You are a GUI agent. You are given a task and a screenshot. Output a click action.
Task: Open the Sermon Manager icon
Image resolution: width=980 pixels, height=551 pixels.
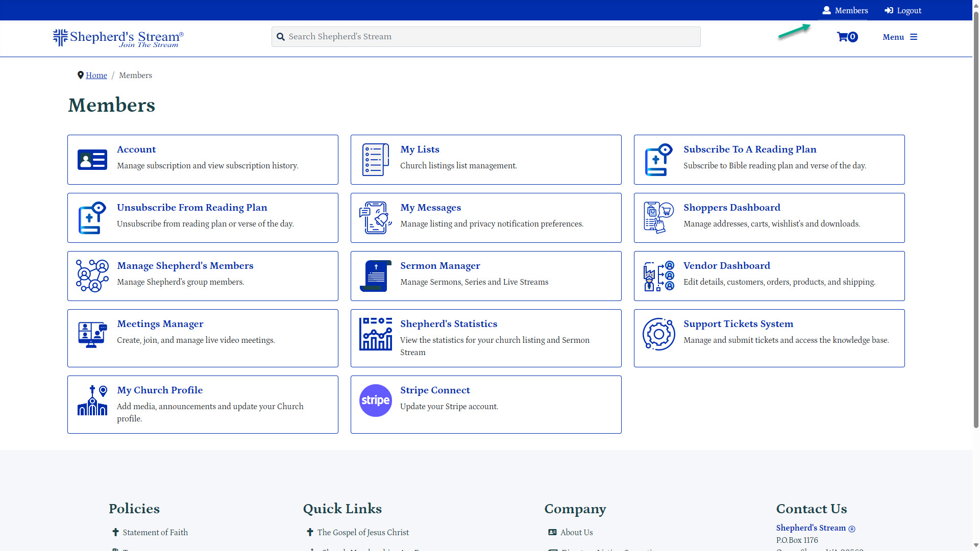[376, 276]
